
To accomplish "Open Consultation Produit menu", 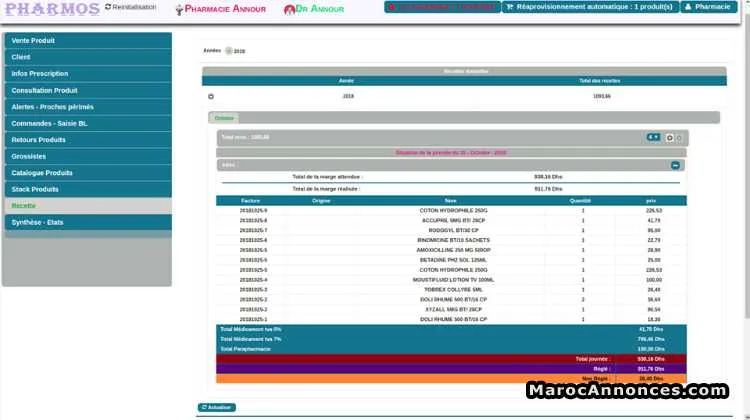I will tap(88, 90).
